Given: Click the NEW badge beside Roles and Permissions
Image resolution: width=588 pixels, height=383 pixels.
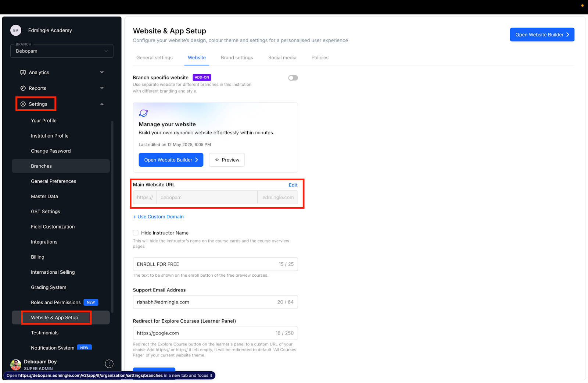Looking at the screenshot, I should coord(91,302).
